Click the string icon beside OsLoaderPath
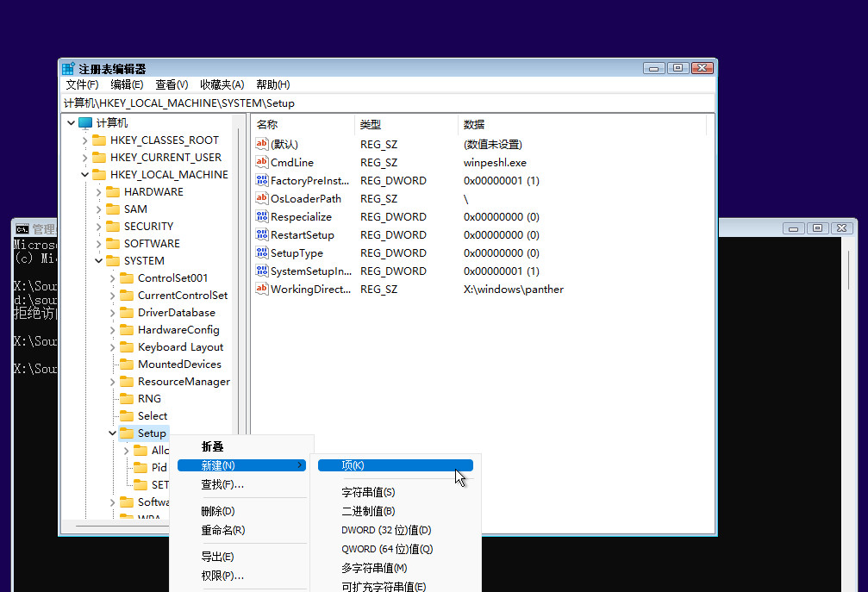 point(262,198)
